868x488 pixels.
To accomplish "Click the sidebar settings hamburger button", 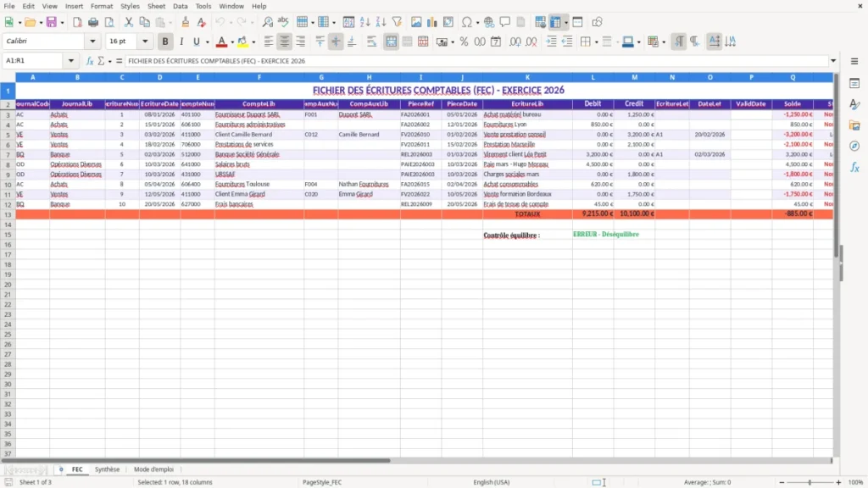I will (854, 61).
